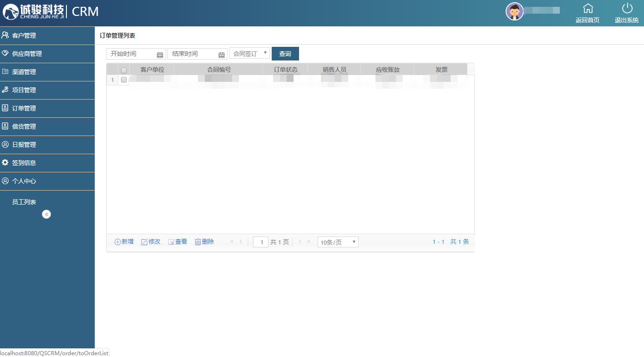Sort by 发票 column header
The width and height of the screenshot is (644, 357).
(x=441, y=70)
